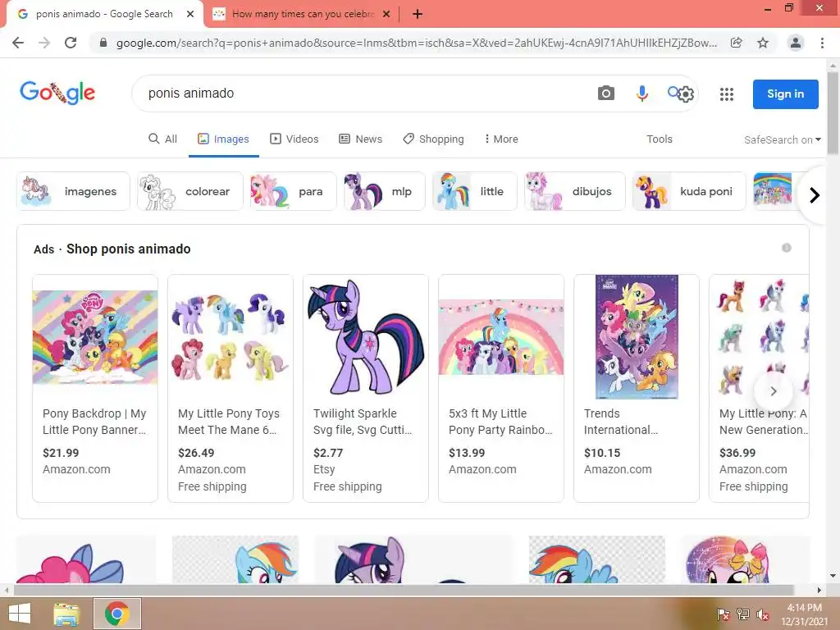840x630 pixels.
Task: Open the Chrome profile avatar
Action: (796, 43)
